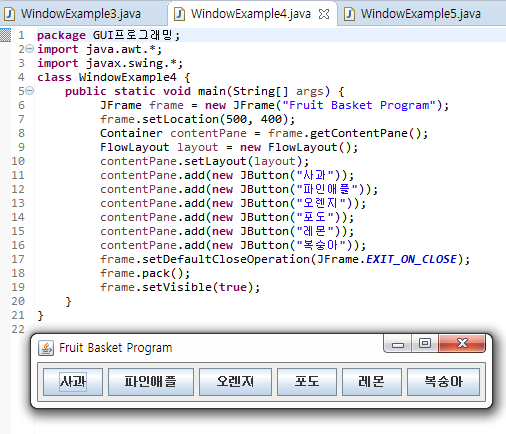Click "args" parameter in main method
Viewport: 506px width, 434px height.
coord(310,91)
